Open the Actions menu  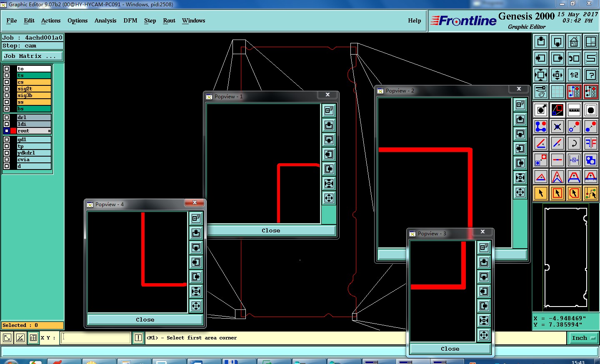click(x=51, y=20)
